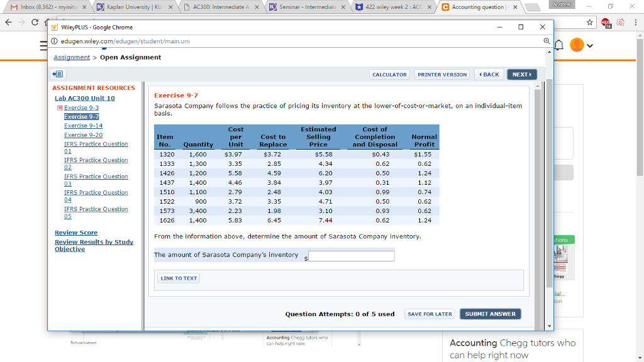
Task: Switch to the Kaplan University tab
Action: coord(135,7)
